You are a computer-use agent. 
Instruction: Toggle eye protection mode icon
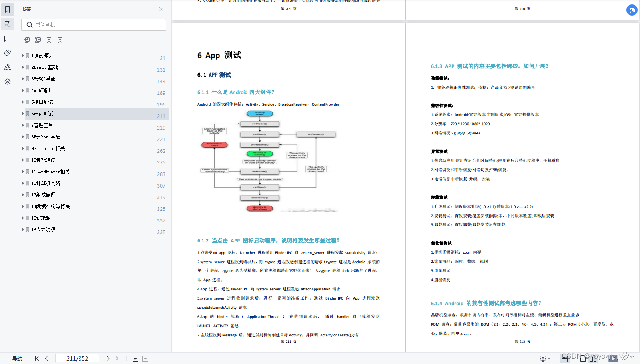543,359
